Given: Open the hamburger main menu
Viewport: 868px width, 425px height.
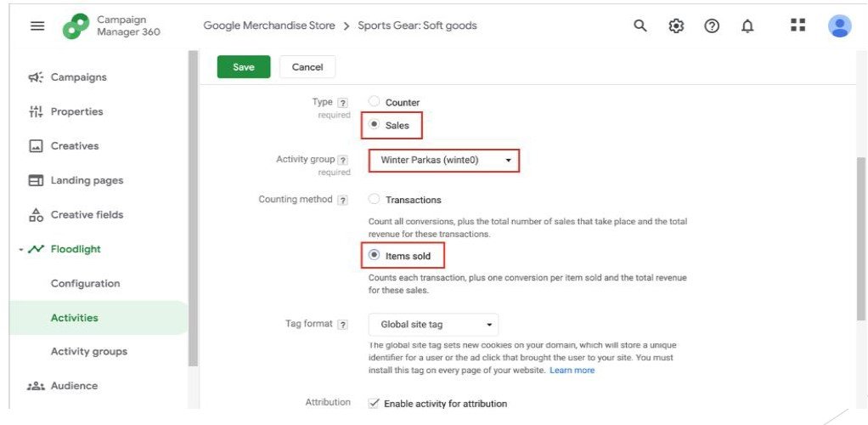Looking at the screenshot, I should [37, 25].
